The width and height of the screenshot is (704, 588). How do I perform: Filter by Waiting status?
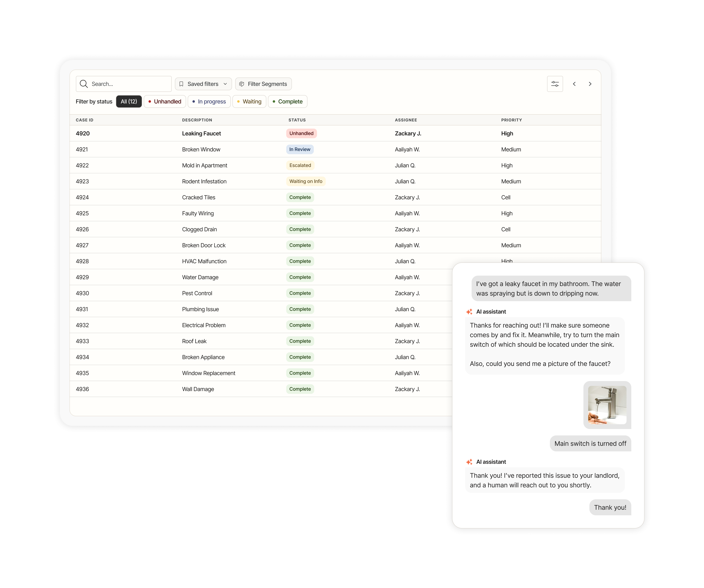pyautogui.click(x=249, y=102)
